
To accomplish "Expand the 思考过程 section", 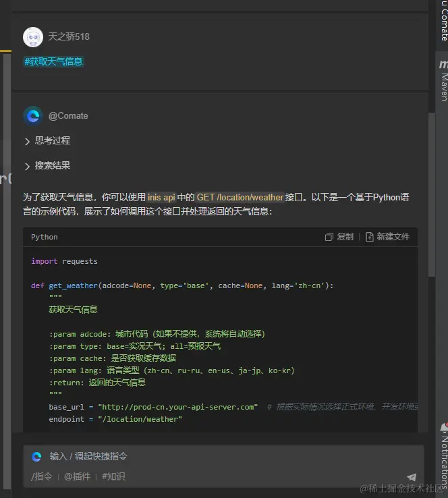I will click(x=48, y=141).
